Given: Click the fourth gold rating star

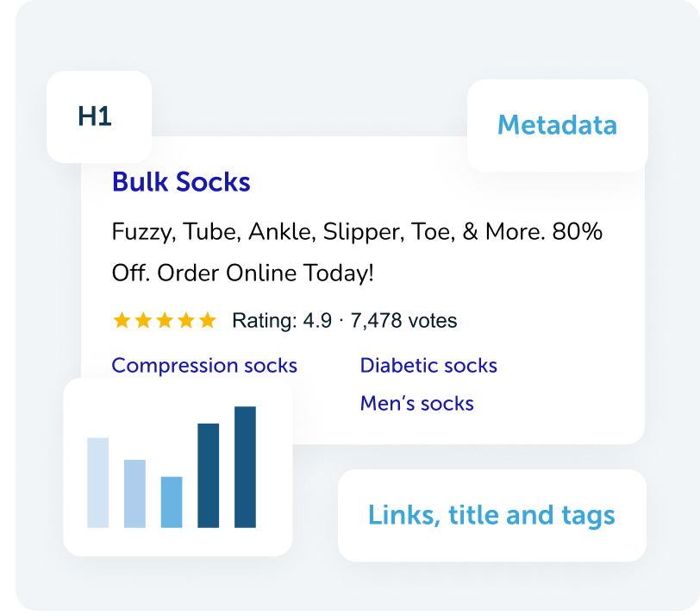Looking at the screenshot, I should click(x=186, y=320).
